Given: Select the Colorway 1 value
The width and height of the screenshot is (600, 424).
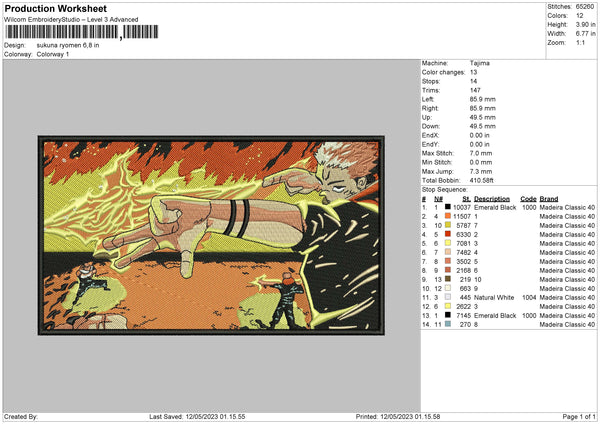Looking at the screenshot, I should click(53, 54).
